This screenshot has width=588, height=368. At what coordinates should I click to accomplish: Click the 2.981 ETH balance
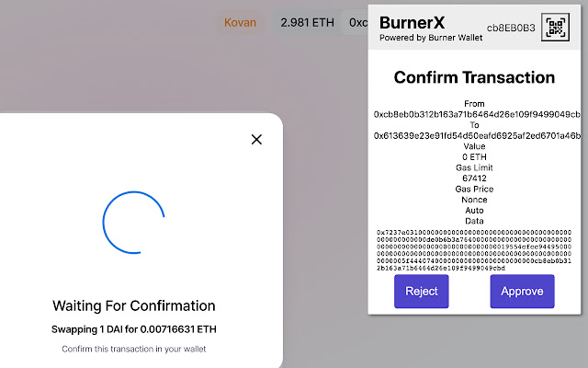pyautogui.click(x=307, y=22)
